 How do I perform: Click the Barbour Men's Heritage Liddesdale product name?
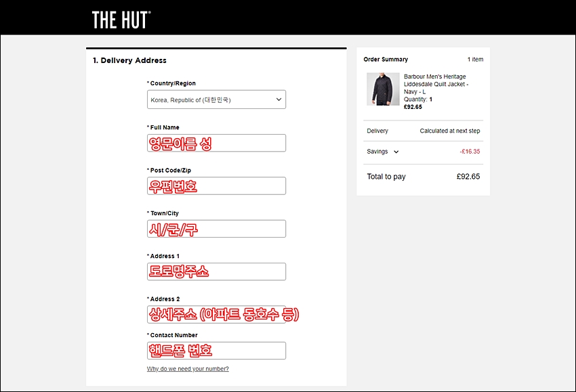436,84
